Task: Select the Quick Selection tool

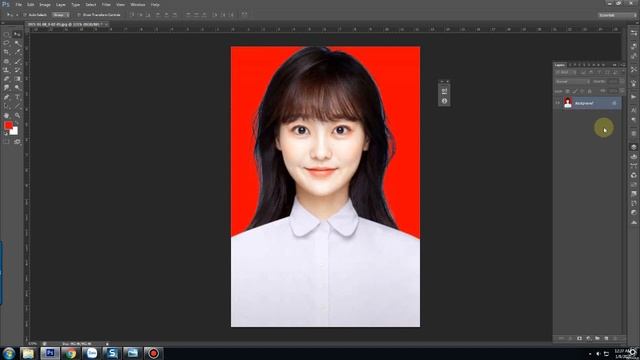Action: [17, 43]
